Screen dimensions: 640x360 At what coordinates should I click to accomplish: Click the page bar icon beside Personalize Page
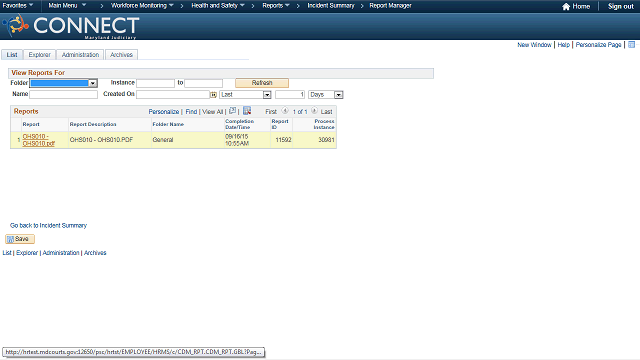point(631,44)
